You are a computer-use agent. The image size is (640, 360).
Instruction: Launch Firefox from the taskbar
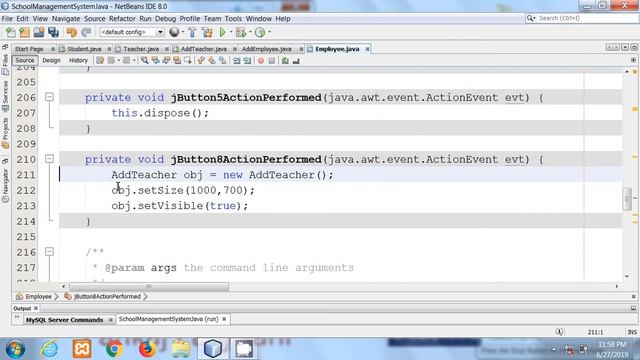147,349
